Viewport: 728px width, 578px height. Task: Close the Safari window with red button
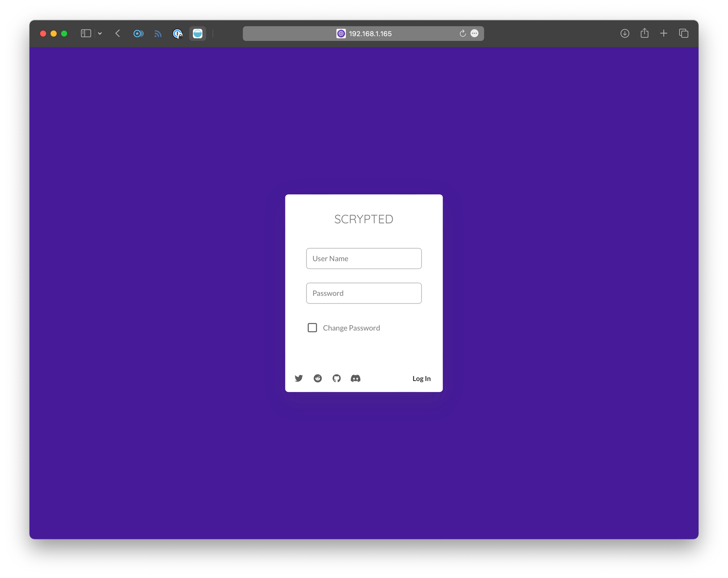click(43, 33)
